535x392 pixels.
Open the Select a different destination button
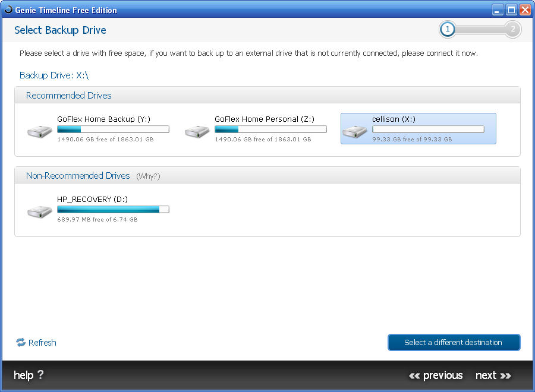[x=454, y=342]
